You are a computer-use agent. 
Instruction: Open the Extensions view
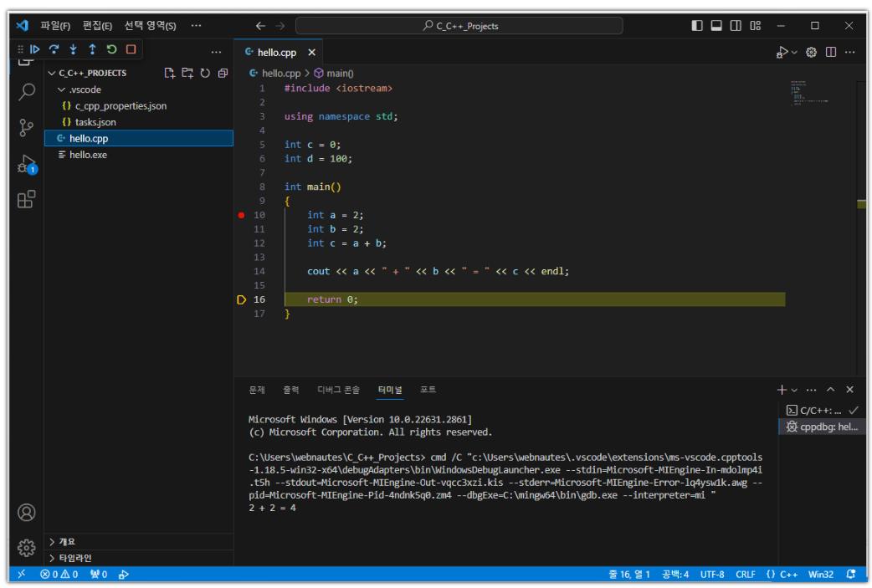26,199
